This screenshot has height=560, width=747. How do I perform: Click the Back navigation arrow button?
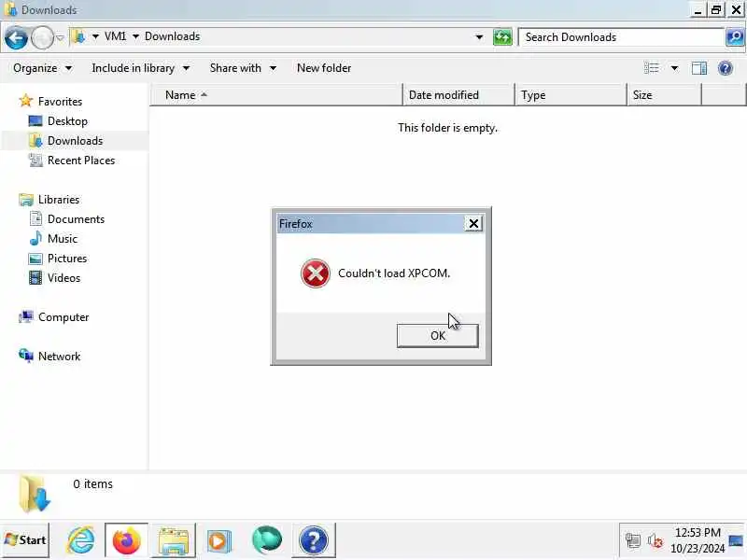click(16, 37)
